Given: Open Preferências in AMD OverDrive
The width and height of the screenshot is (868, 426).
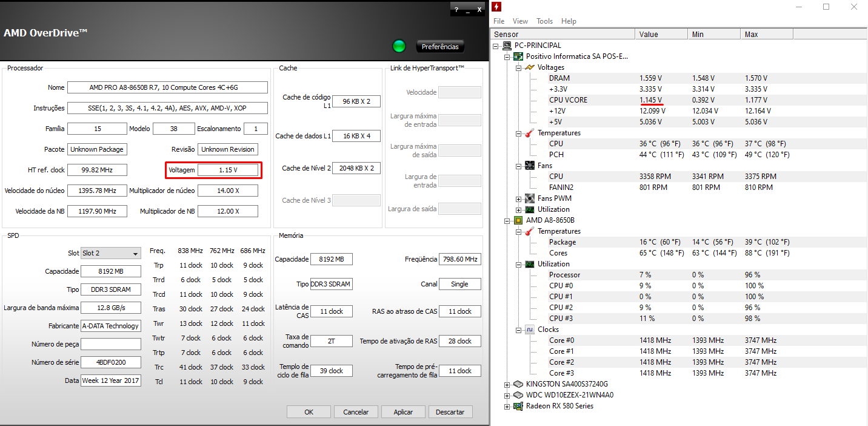Looking at the screenshot, I should [x=441, y=47].
